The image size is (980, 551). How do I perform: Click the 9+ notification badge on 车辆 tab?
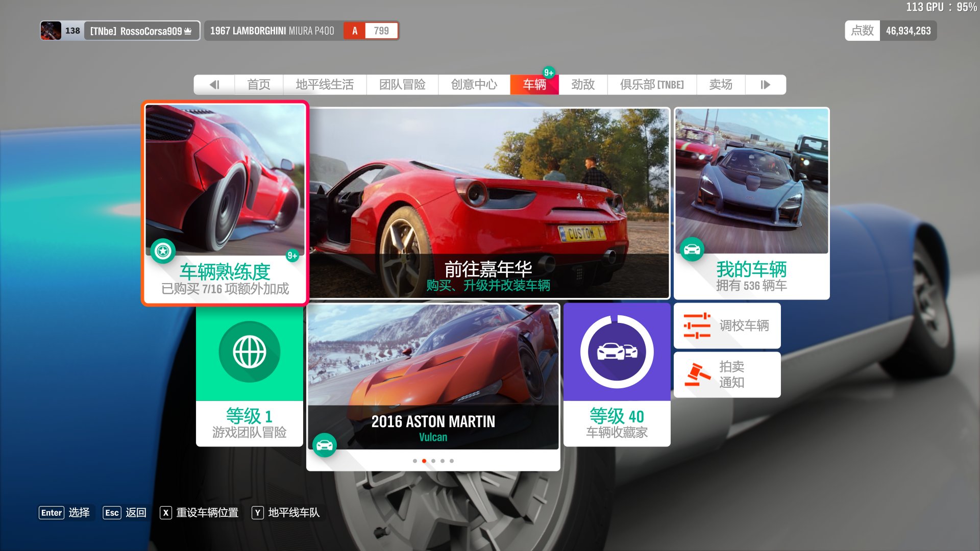click(x=549, y=72)
